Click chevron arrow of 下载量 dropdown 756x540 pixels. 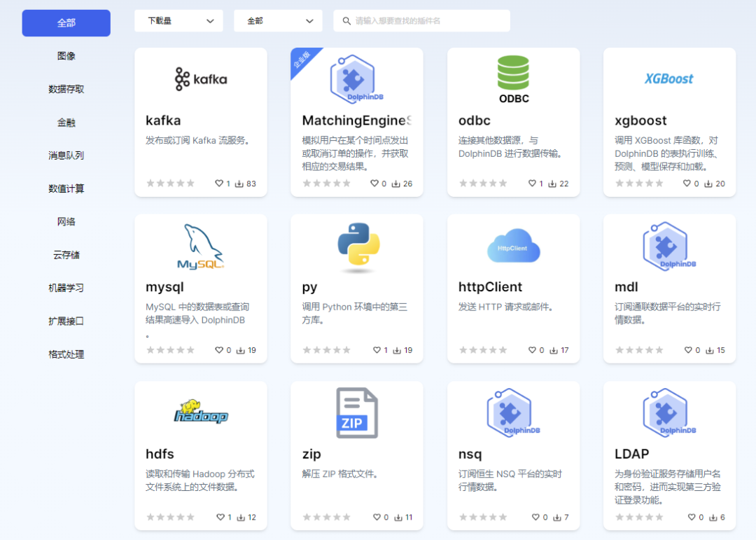[210, 21]
